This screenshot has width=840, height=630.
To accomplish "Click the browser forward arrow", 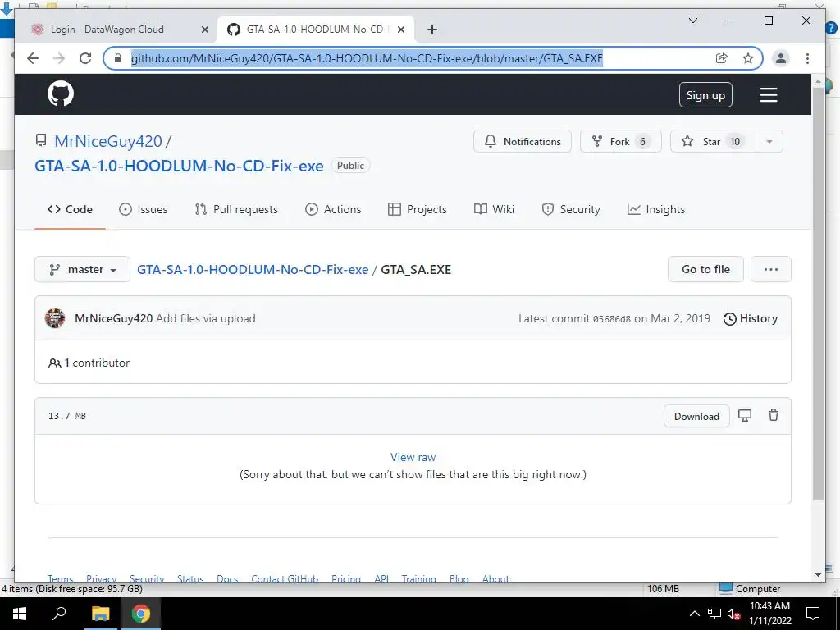I will pos(59,58).
